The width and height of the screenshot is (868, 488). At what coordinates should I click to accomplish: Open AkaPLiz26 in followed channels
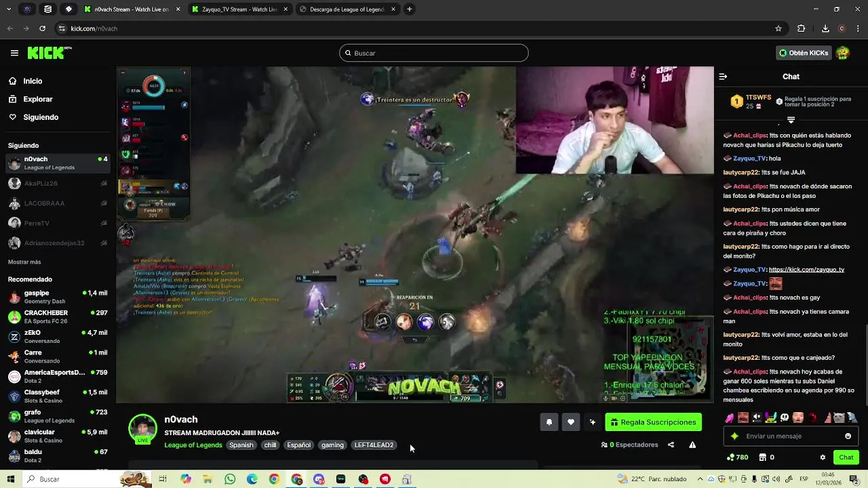58,184
